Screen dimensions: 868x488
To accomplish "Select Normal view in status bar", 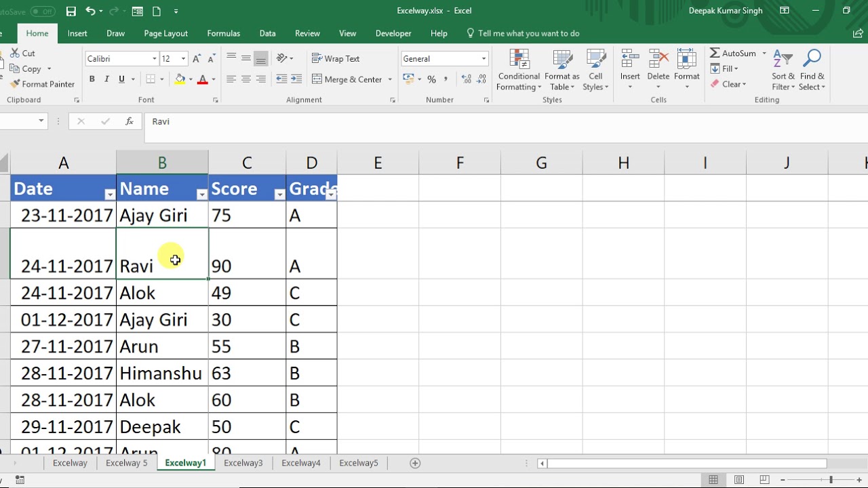I will [x=713, y=480].
